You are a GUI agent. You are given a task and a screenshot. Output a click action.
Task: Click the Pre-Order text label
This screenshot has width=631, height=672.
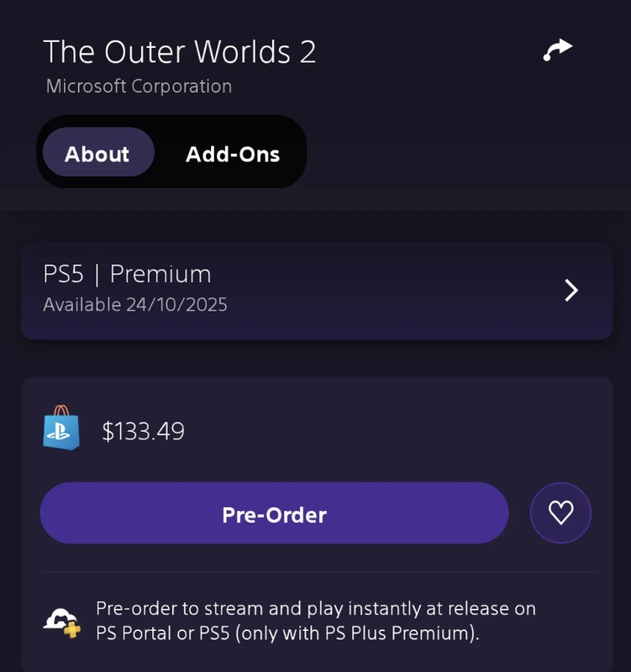(274, 514)
